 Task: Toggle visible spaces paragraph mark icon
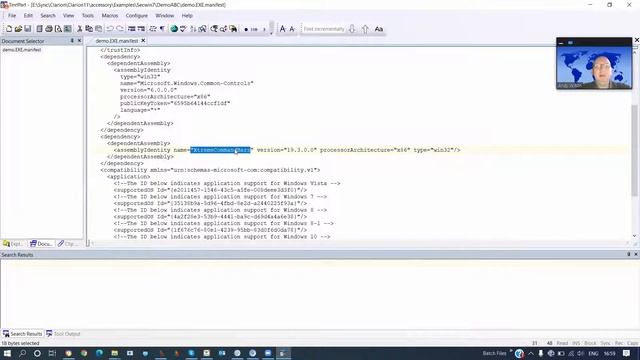point(162,29)
